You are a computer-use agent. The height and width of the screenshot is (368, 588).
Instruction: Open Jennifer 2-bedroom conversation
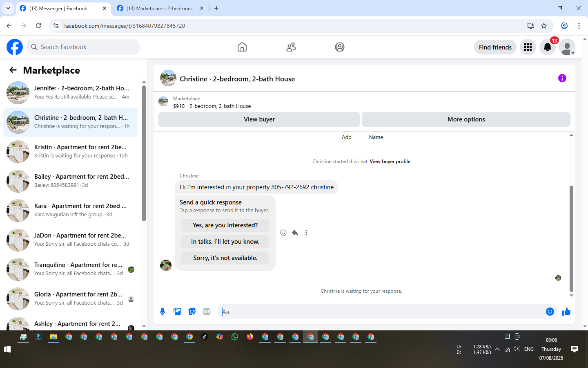click(x=70, y=93)
